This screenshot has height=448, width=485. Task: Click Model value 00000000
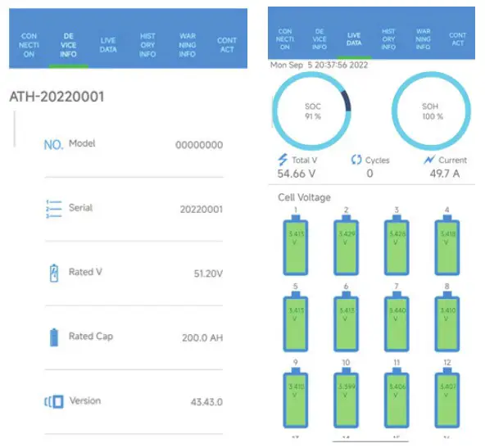point(199,145)
